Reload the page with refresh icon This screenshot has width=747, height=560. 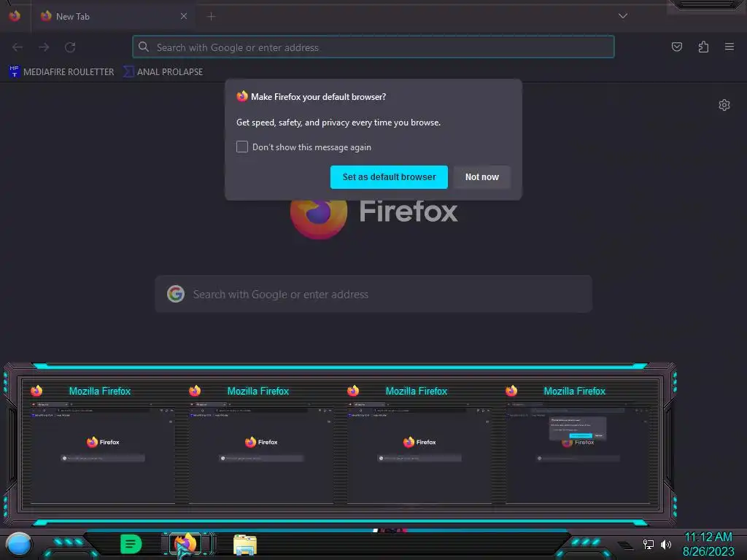(70, 47)
